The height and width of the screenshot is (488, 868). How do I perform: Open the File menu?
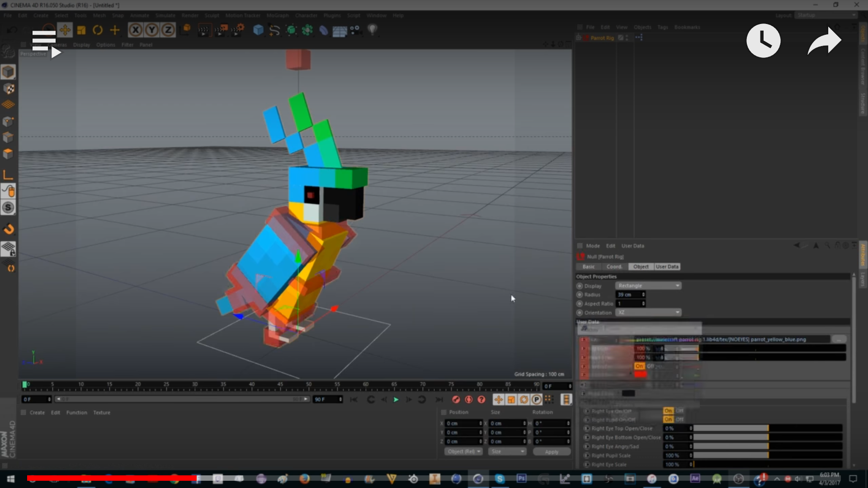8,15
